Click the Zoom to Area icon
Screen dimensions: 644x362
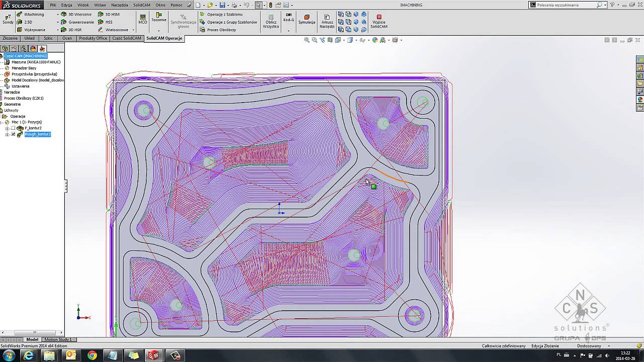314,40
